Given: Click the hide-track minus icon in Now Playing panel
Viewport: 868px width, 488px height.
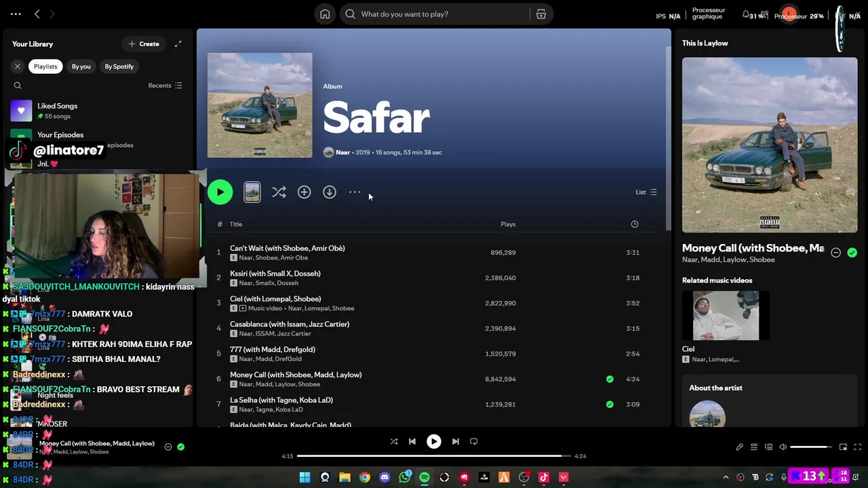Looking at the screenshot, I should coord(835,253).
